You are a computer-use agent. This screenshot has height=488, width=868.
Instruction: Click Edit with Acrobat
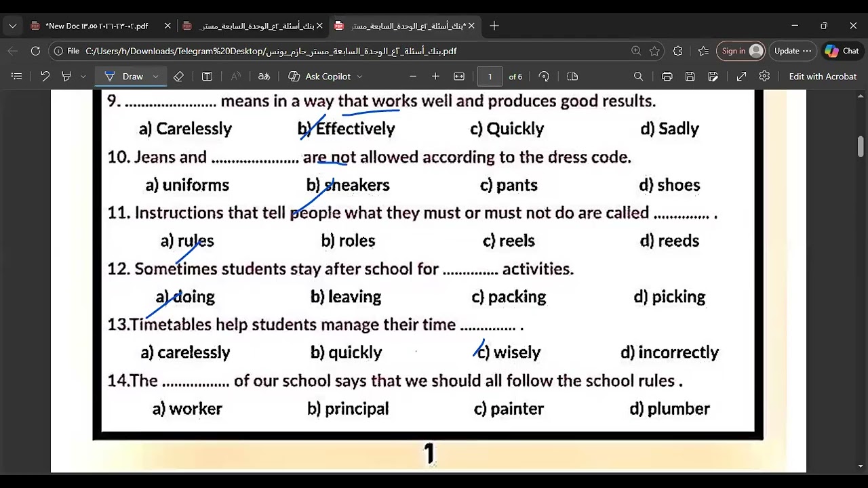click(823, 77)
